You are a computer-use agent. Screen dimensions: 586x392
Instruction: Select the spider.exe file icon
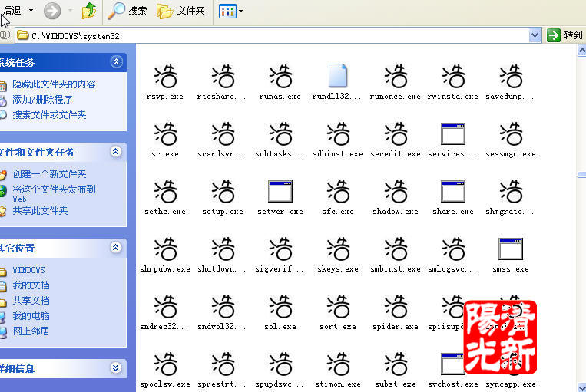[x=396, y=306]
